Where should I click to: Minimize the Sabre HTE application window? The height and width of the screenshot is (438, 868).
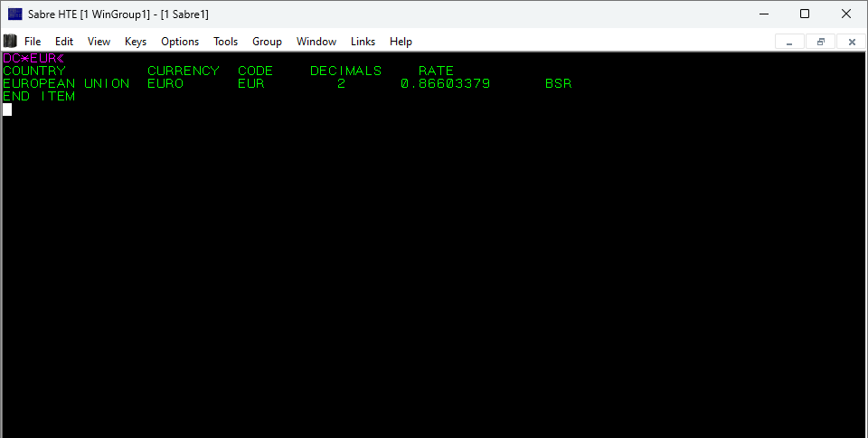(x=763, y=14)
